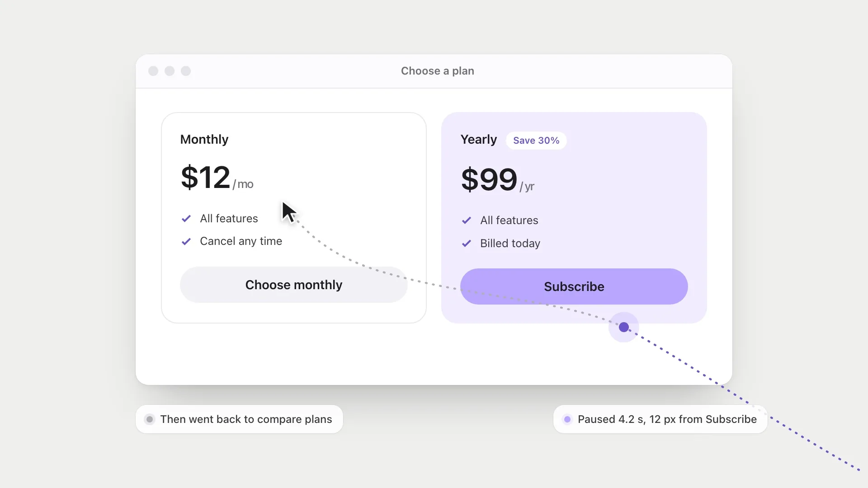
Task: Click the checkmark next to Cancel any time
Action: (186, 241)
